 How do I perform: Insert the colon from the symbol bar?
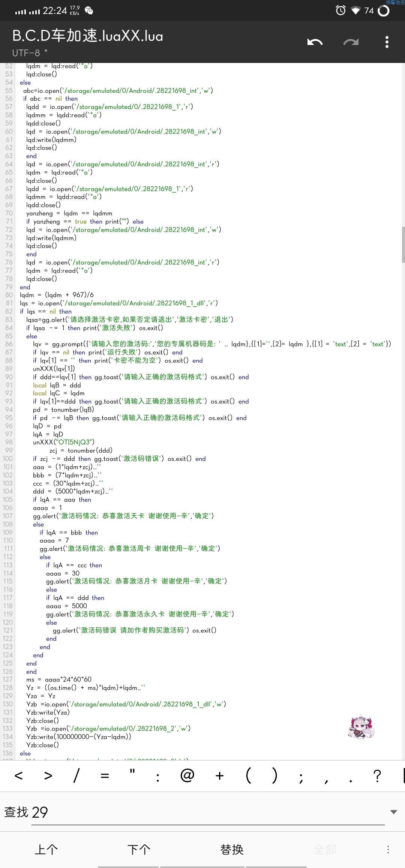(158, 778)
